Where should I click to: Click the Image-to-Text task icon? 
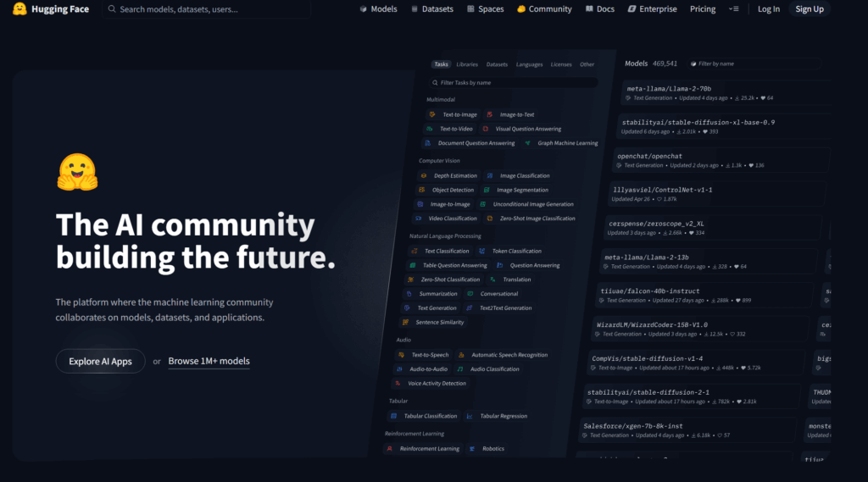489,114
